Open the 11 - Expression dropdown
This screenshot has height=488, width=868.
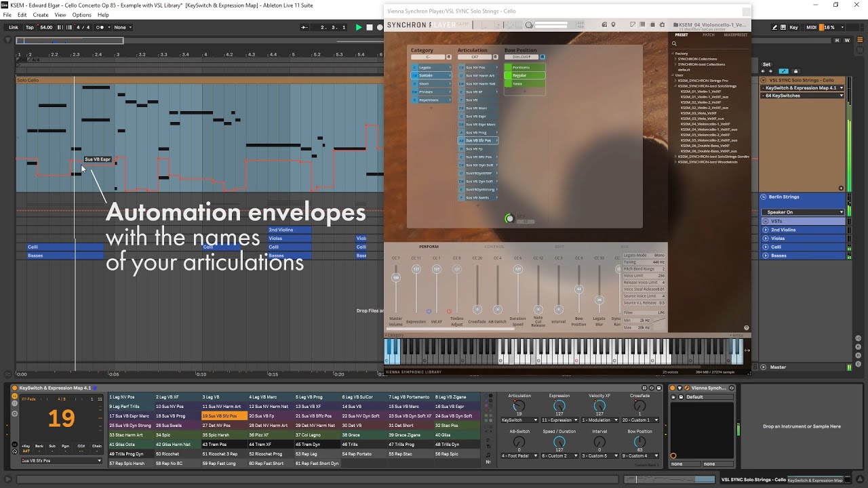[559, 420]
